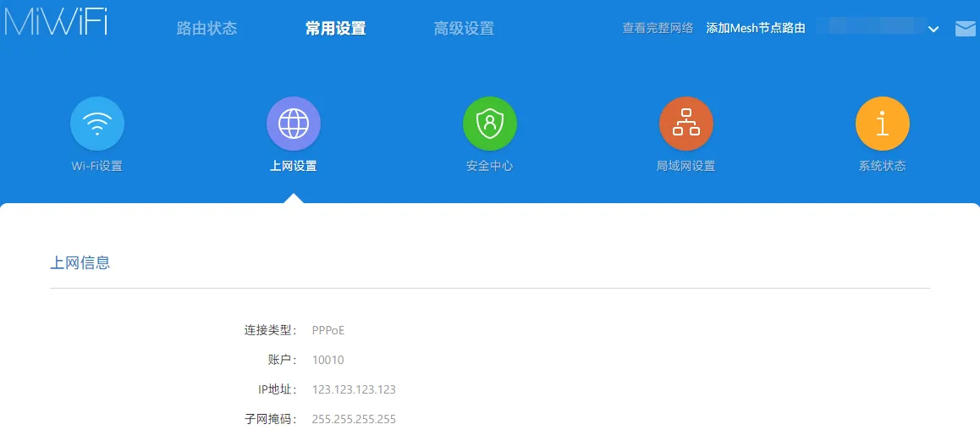This screenshot has height=430, width=980.
Task: Click the 上网信息 section heading
Action: point(80,263)
